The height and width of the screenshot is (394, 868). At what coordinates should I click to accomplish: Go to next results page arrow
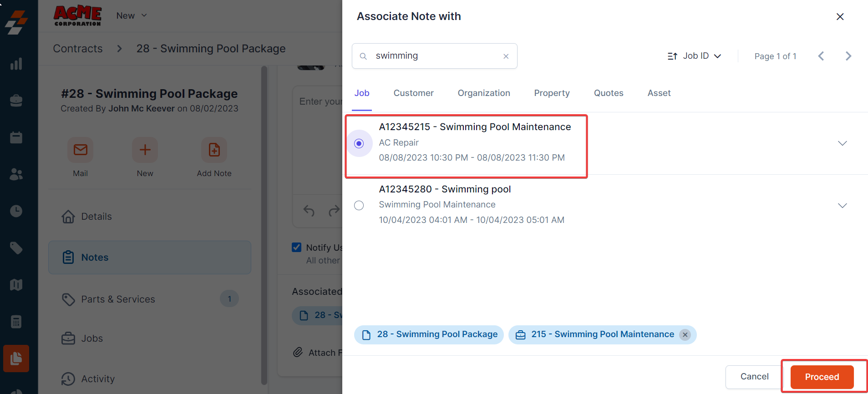(848, 56)
